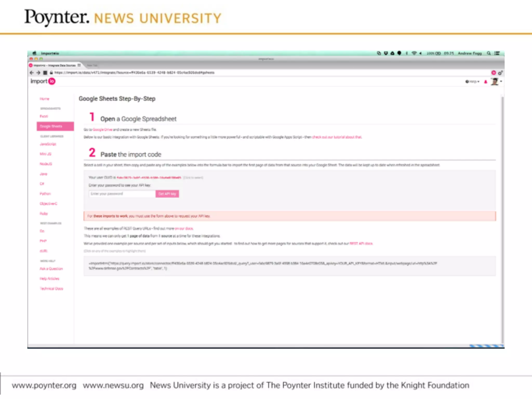Click the Dropbox menu bar icon
Screen dimensions: 532x399
pos(386,53)
